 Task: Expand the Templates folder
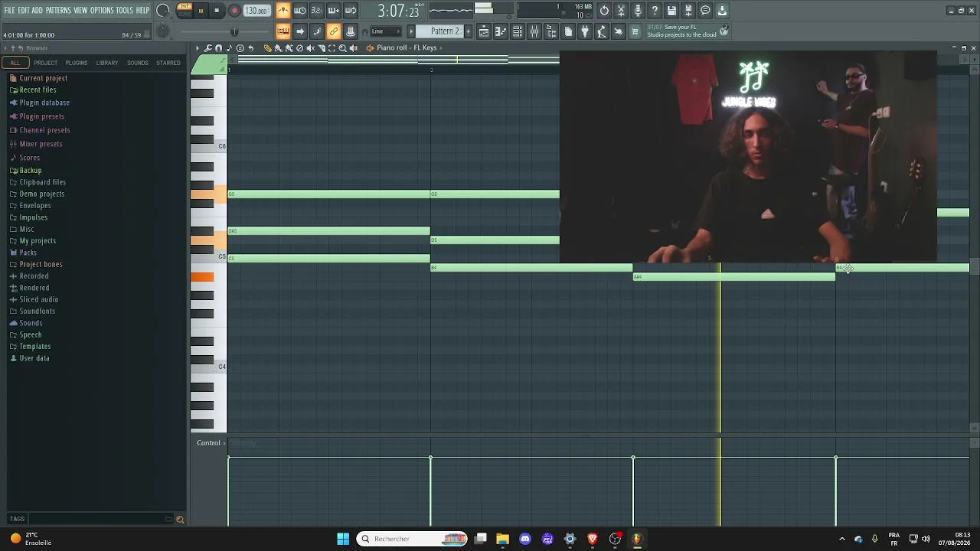point(35,347)
